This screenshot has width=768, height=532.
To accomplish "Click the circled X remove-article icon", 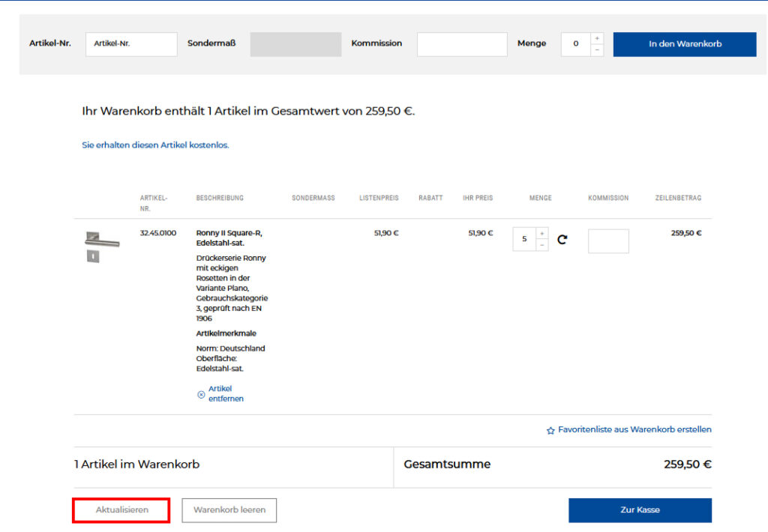I will click(x=201, y=394).
